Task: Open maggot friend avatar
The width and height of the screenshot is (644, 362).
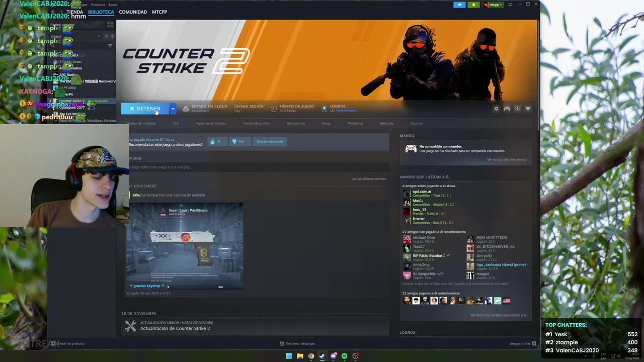Action: click(470, 276)
